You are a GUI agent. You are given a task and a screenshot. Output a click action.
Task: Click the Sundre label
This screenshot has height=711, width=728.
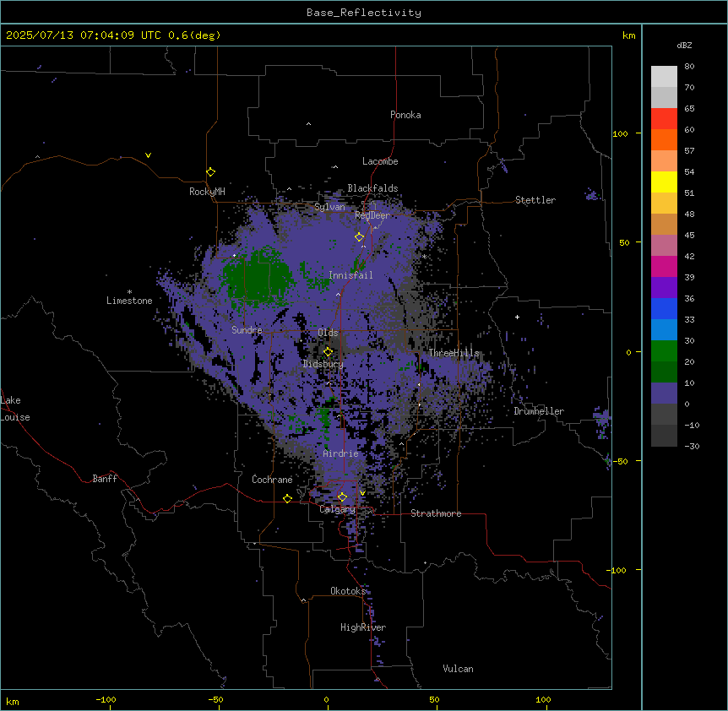247,330
